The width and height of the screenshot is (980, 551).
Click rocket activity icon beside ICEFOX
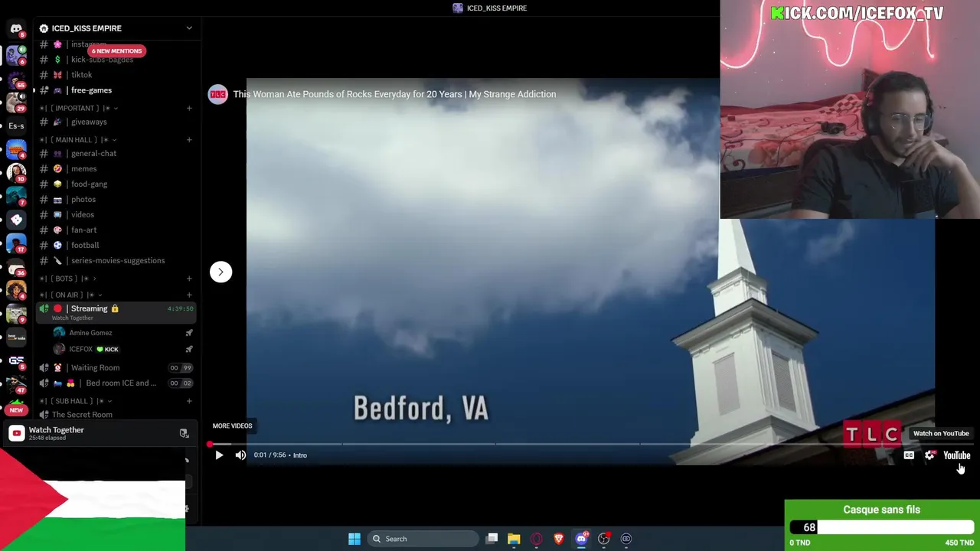pyautogui.click(x=189, y=350)
